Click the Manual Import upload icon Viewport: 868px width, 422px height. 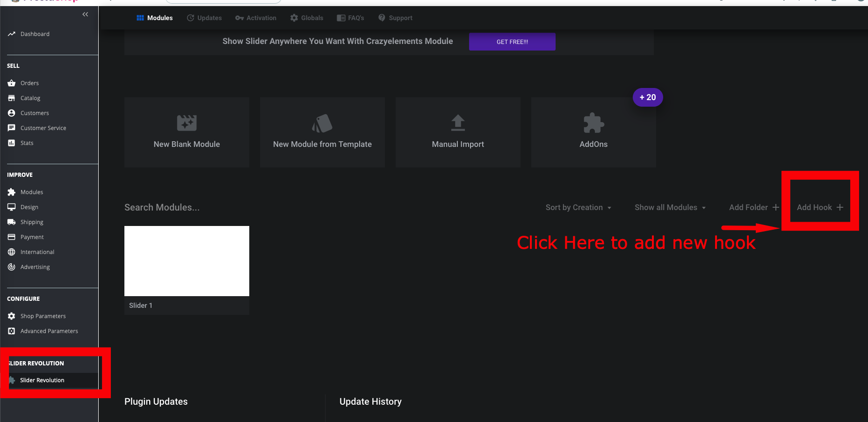pos(458,123)
